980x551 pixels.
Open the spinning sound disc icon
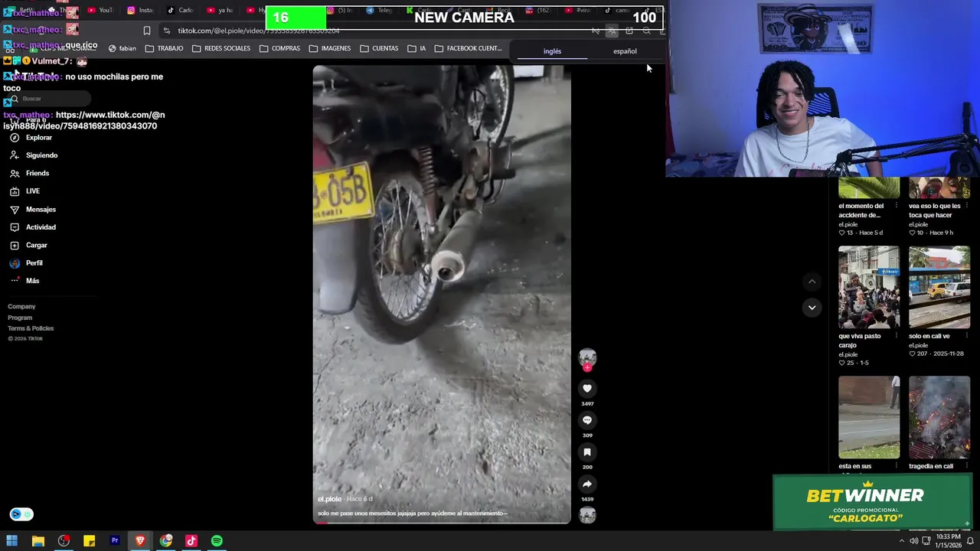pos(587,515)
